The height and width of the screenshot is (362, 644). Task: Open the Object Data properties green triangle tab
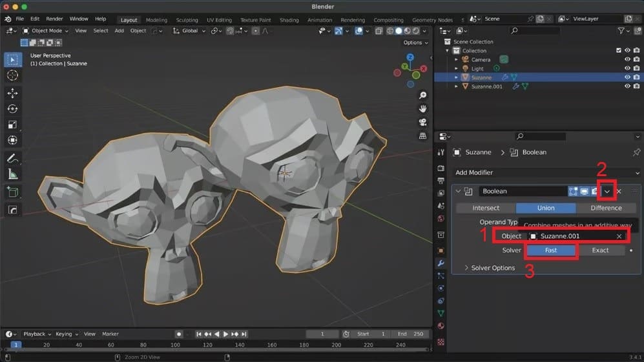point(441,313)
